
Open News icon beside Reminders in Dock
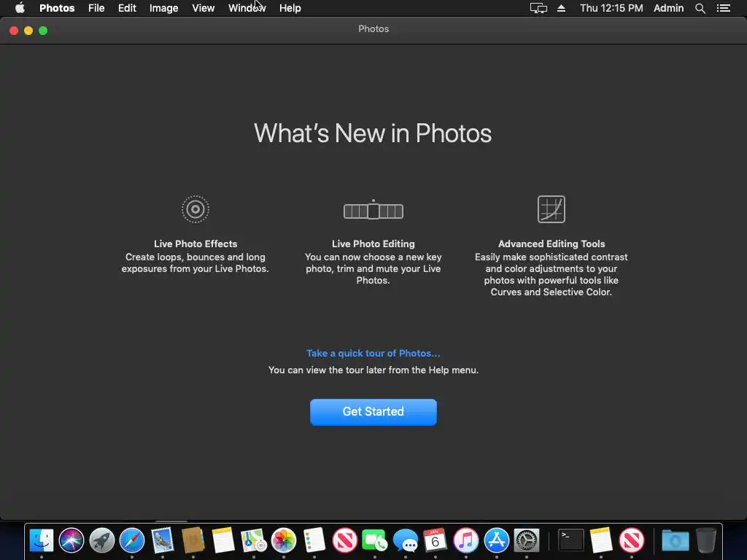click(x=344, y=540)
